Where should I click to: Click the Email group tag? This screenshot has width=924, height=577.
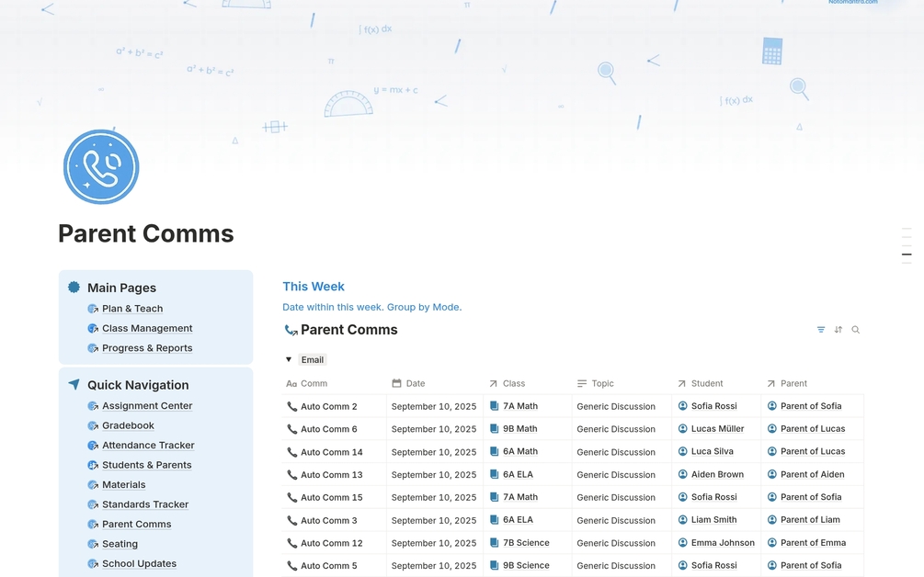[313, 360]
